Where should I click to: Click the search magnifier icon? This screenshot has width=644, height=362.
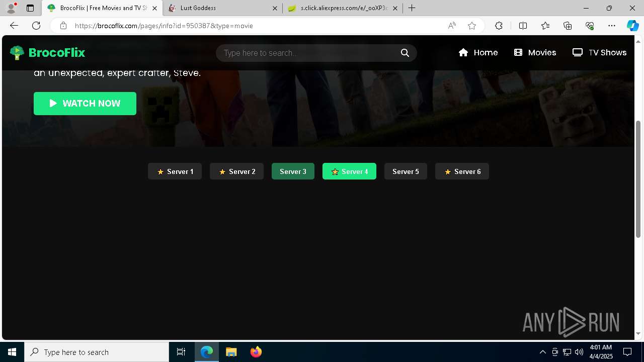coord(405,53)
